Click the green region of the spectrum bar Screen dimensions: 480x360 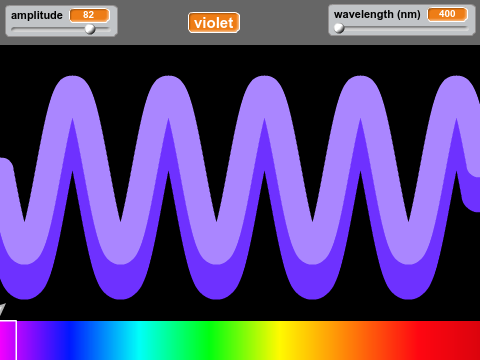tap(210, 340)
